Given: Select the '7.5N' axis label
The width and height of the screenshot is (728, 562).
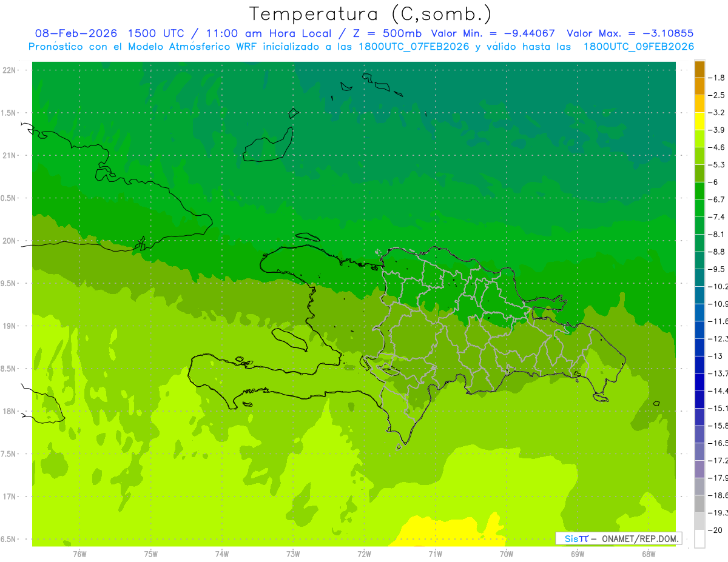Looking at the screenshot, I should (8, 454).
